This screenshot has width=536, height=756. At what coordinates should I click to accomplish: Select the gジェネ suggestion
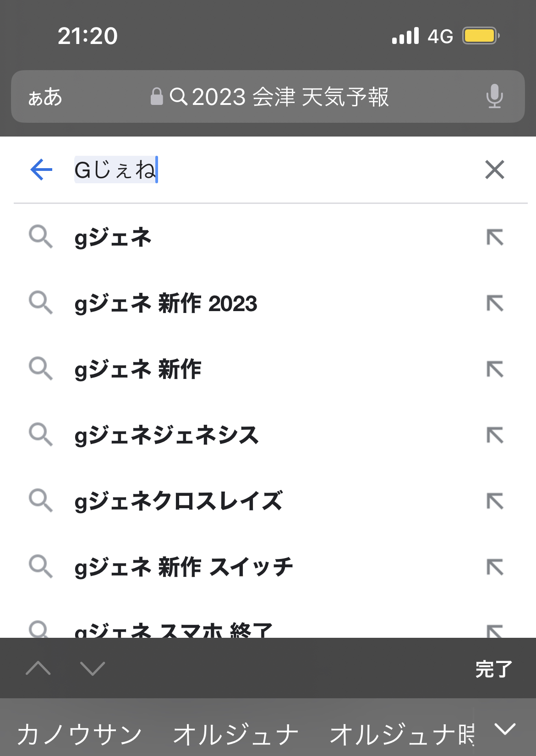pyautogui.click(x=113, y=237)
